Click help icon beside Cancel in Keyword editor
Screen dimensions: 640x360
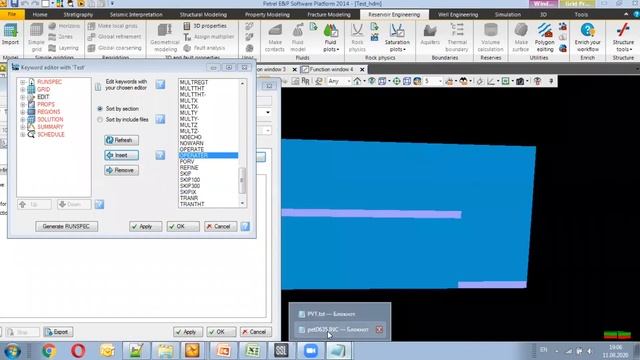(x=245, y=226)
